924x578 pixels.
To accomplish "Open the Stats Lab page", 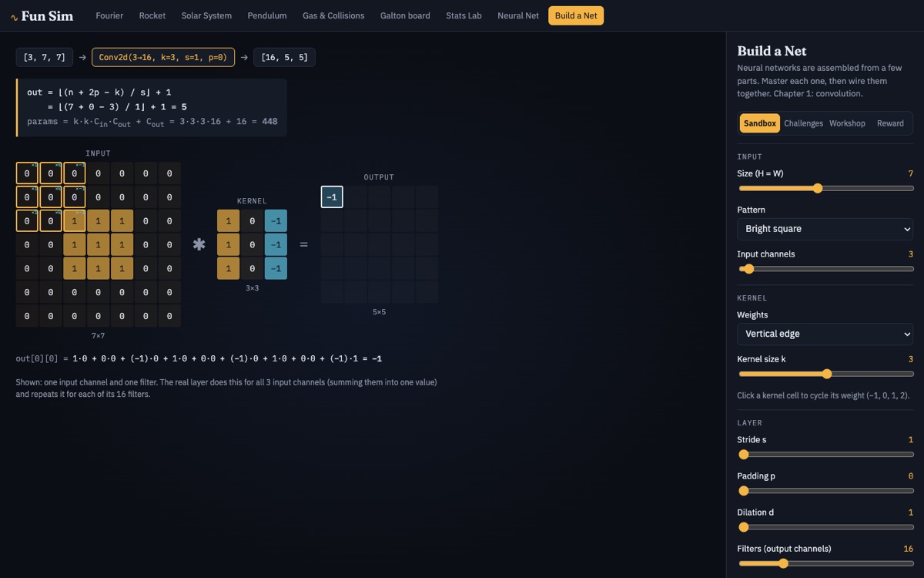I will pyautogui.click(x=464, y=15).
